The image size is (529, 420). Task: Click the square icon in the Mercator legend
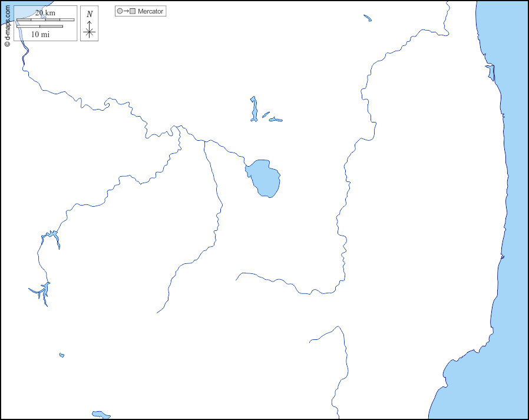tap(133, 11)
